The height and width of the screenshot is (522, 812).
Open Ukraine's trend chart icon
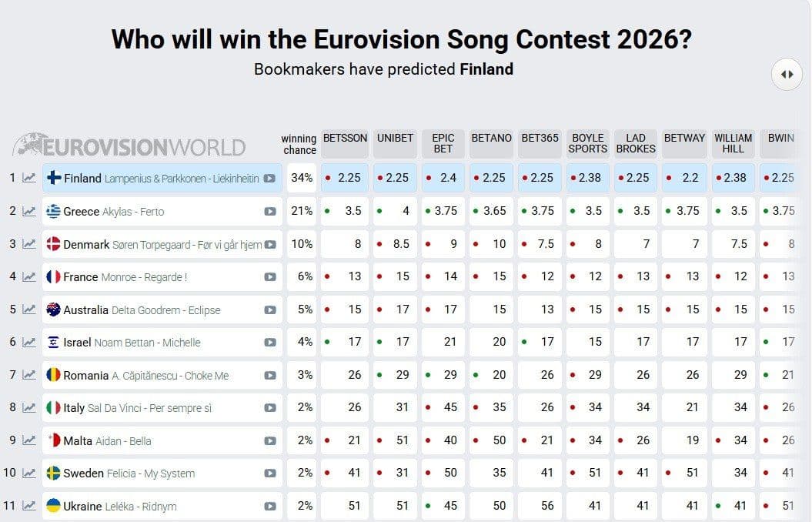[29, 506]
